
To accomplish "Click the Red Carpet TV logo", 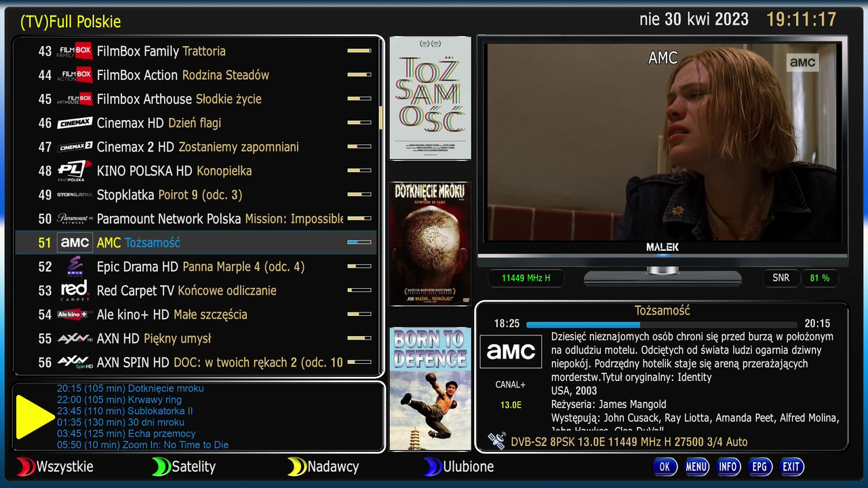I will 75,291.
